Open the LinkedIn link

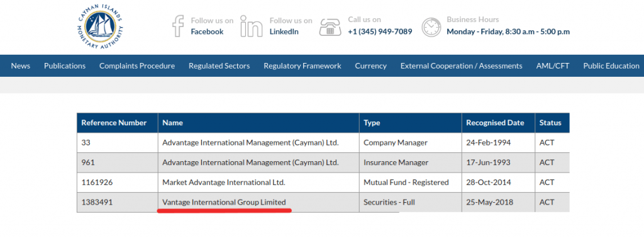point(284,31)
